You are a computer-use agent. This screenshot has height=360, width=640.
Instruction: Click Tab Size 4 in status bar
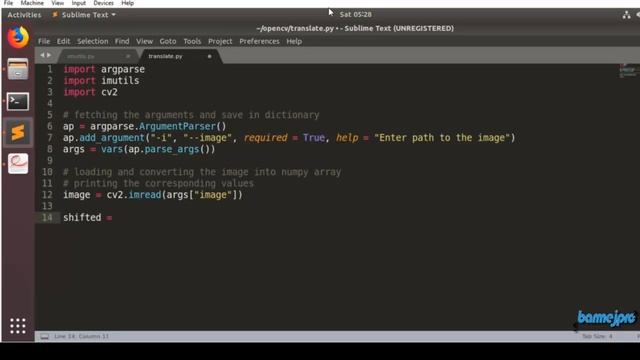[597, 336]
